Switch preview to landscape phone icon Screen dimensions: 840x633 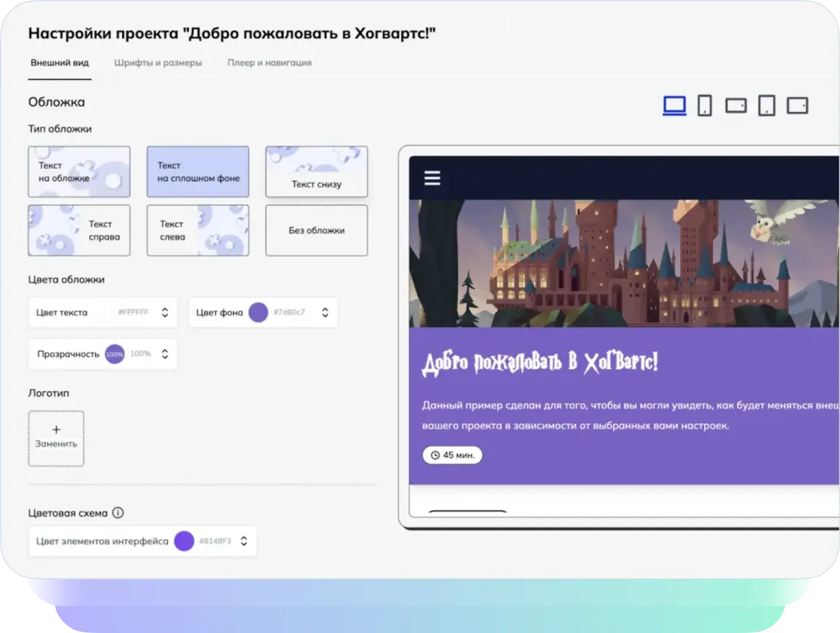[x=736, y=106]
